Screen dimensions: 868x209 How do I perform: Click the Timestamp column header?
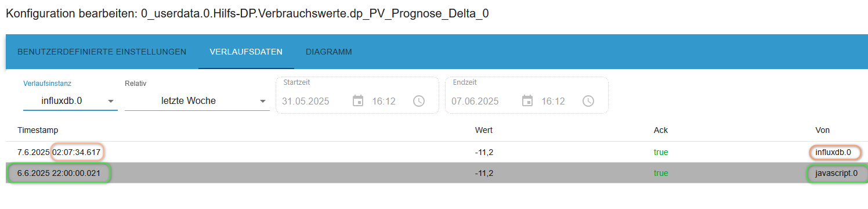(38, 130)
